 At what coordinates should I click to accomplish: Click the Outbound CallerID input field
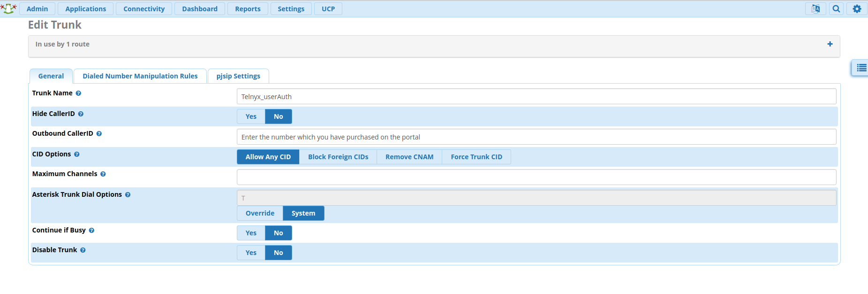(x=536, y=137)
